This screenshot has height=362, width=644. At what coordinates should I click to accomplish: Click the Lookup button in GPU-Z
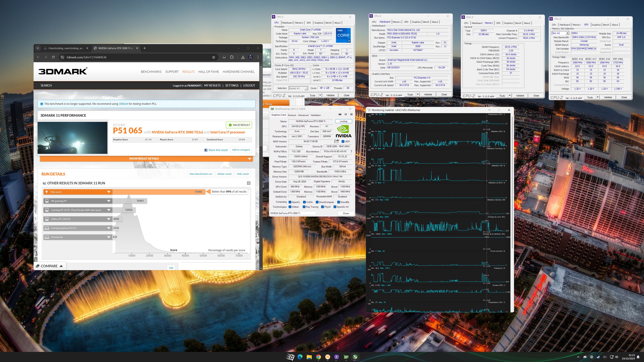click(x=344, y=121)
